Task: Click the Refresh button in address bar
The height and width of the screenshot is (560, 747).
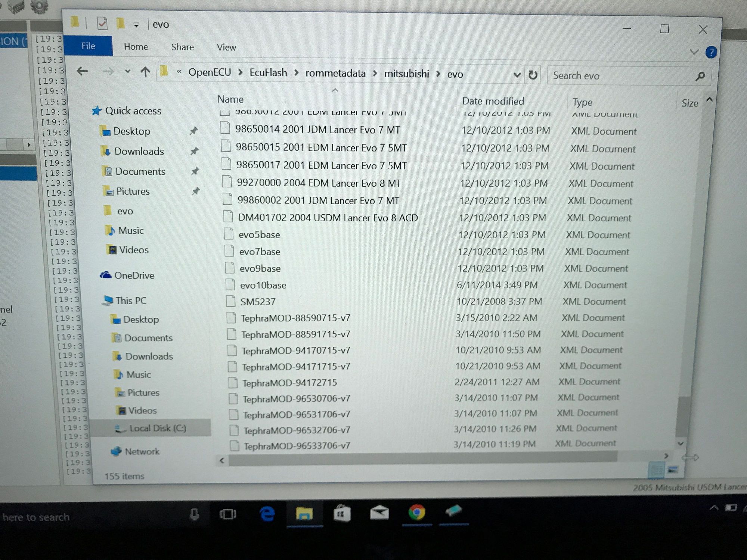Action: [x=533, y=75]
